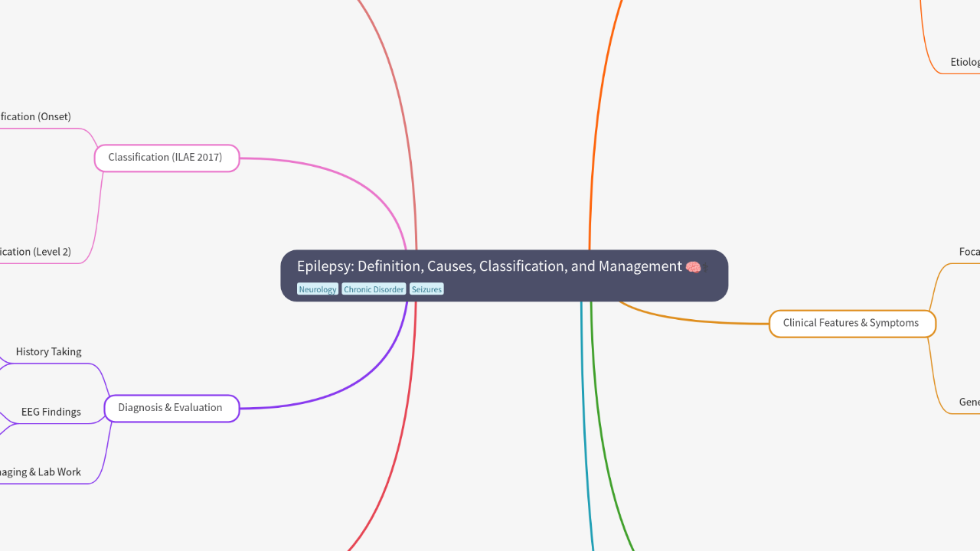Image resolution: width=980 pixels, height=551 pixels.
Task: Select the partially visible Classification (Onset) node
Action: (35, 117)
